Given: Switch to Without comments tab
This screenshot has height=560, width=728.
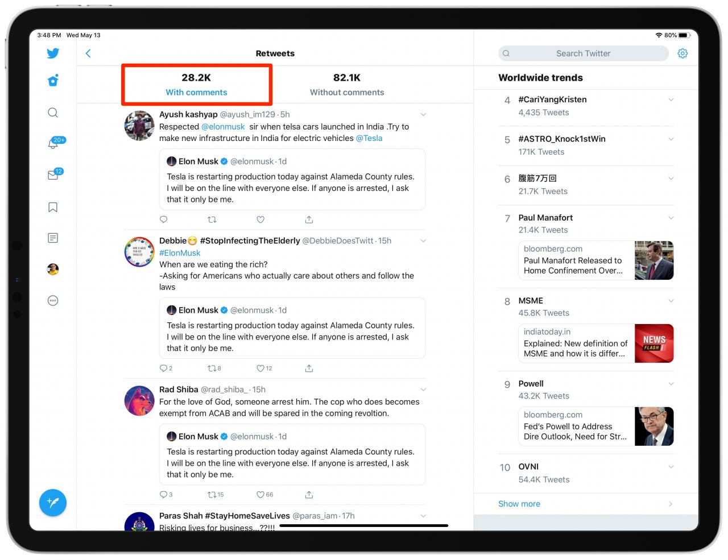Looking at the screenshot, I should [347, 85].
